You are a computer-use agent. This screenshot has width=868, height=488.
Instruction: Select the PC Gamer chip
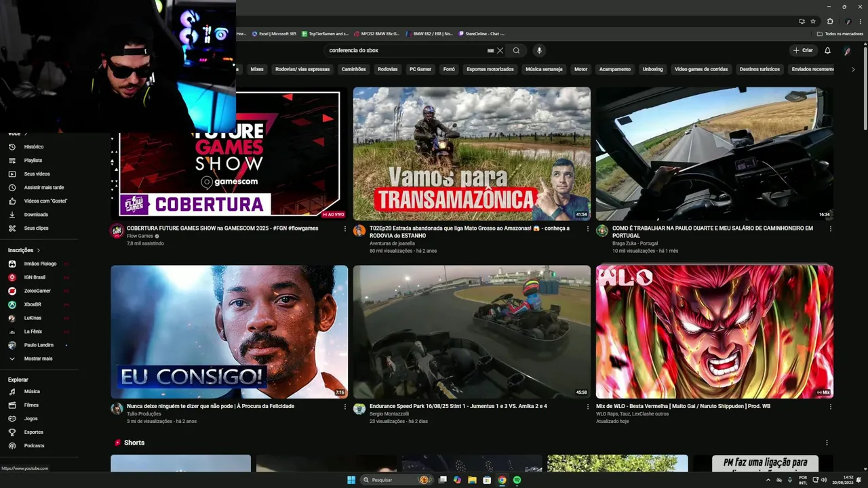pyautogui.click(x=420, y=69)
